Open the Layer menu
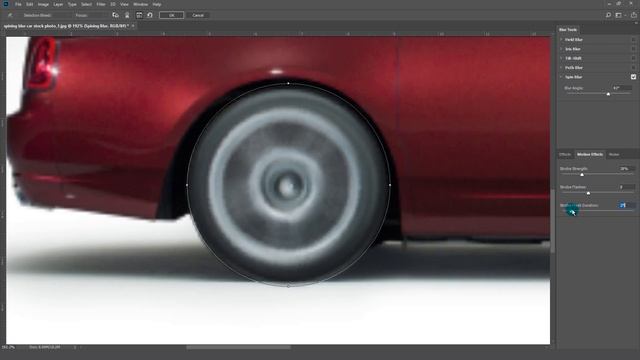The width and height of the screenshot is (640, 360). 58,4
